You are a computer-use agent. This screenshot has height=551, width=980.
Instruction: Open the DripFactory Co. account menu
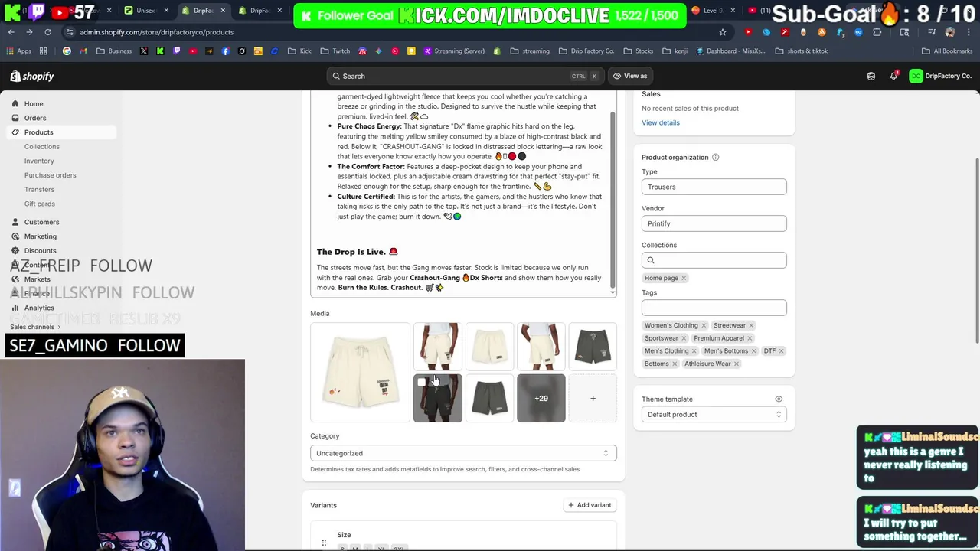[x=941, y=76]
